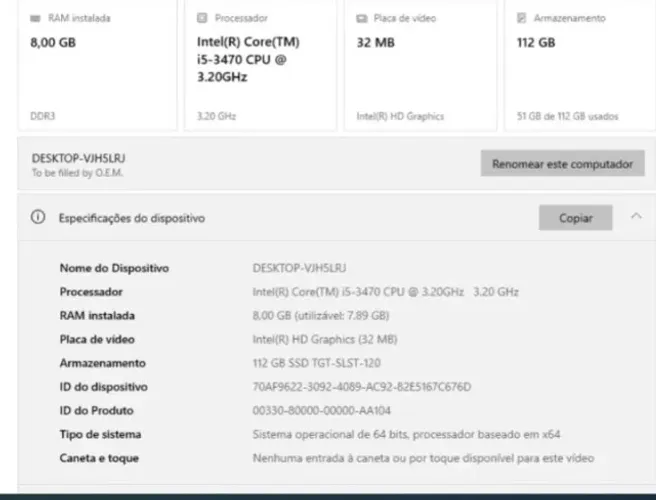Click the Caneta e toque label
Image resolution: width=656 pixels, height=500 pixels.
click(99, 458)
